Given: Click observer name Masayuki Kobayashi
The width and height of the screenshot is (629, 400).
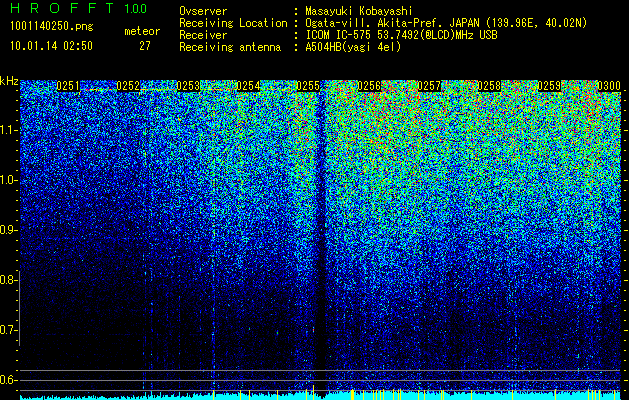Looking at the screenshot, I should (359, 12).
